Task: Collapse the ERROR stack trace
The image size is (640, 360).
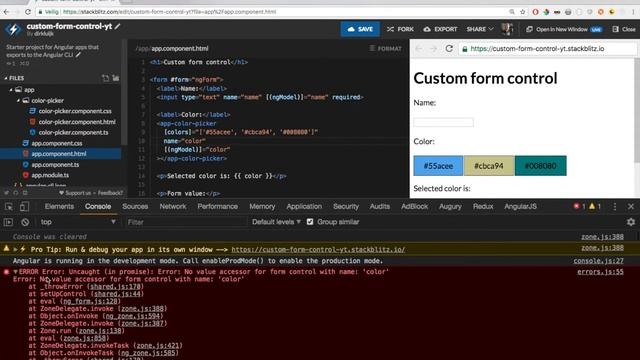Action: 16,272
